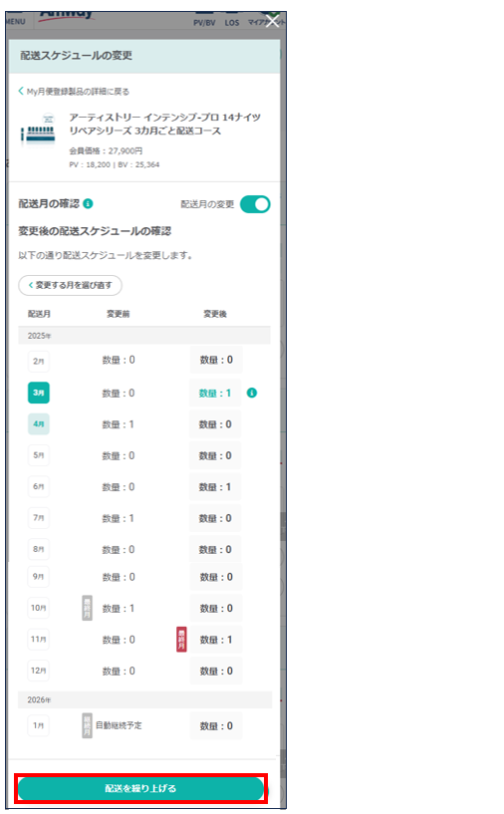The width and height of the screenshot is (504, 814).
Task: Click the 会員価格：27,900円 text
Action: pyautogui.click(x=106, y=150)
